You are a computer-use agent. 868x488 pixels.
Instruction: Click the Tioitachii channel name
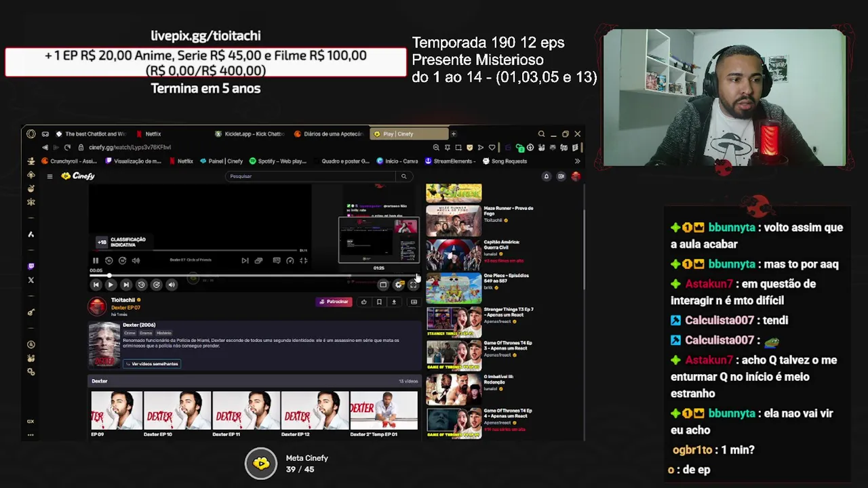(x=123, y=300)
